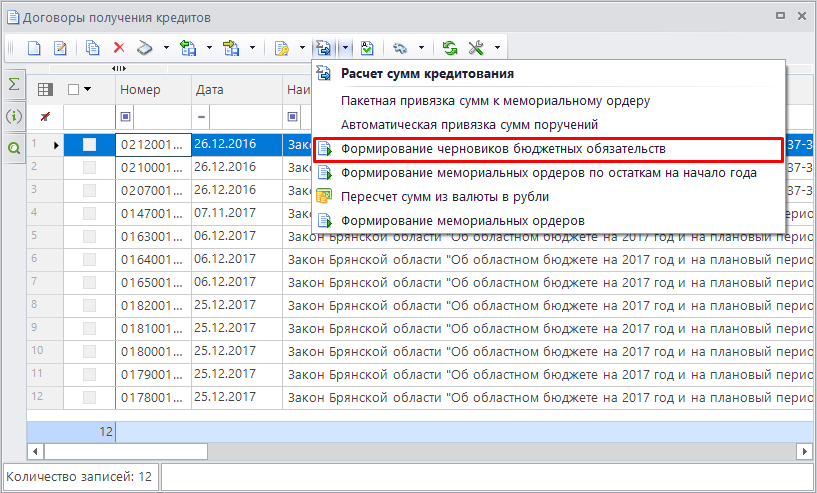Expand the dropdown arrow next to settings wrench
Image resolution: width=817 pixels, height=493 pixels.
click(497, 47)
